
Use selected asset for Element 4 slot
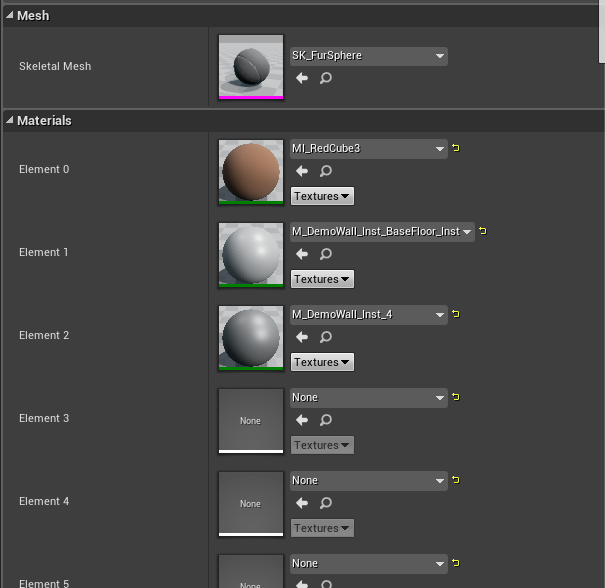302,503
